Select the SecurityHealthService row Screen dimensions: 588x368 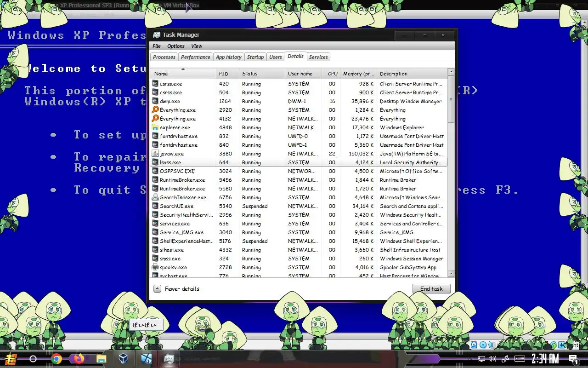[x=299, y=215]
